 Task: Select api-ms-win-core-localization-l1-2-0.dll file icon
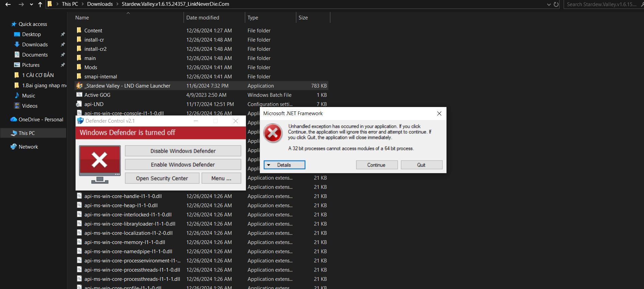point(79,233)
